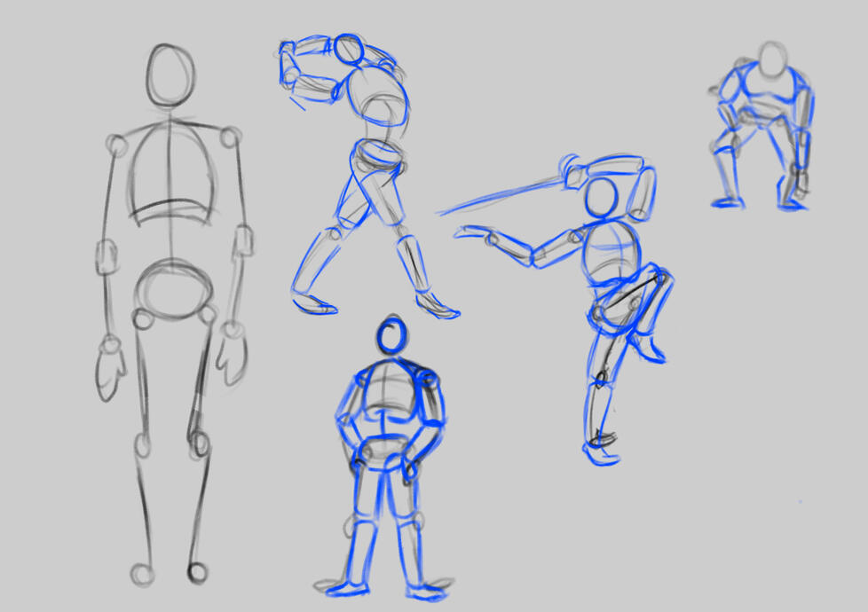
Task: Click the grey mannequin's right mitten hand
Action: tap(232, 355)
